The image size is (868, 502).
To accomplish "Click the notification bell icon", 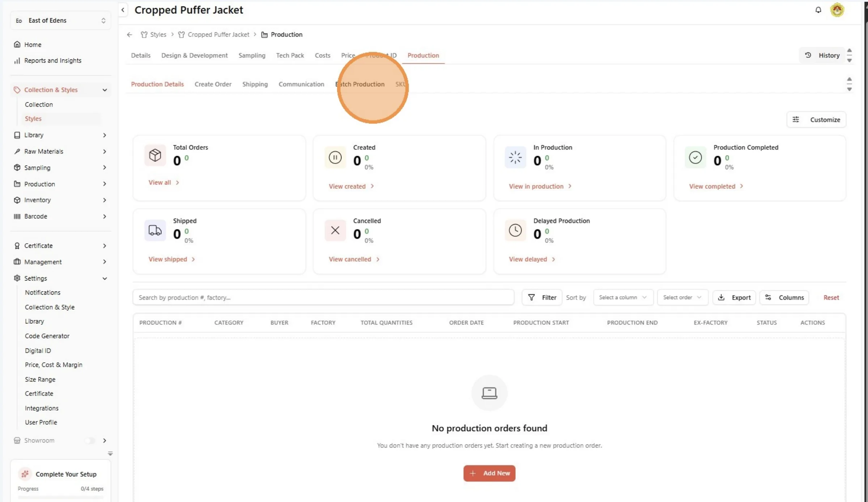I will 818,10.
